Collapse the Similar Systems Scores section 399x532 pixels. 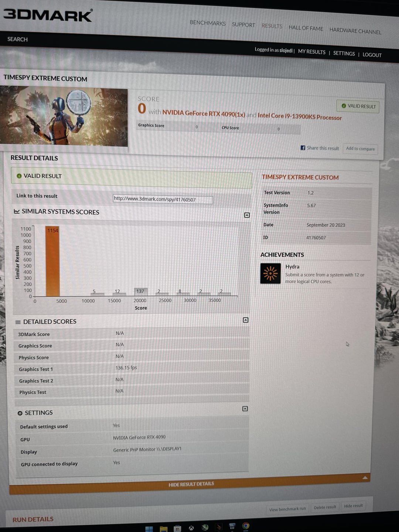pyautogui.click(x=247, y=215)
